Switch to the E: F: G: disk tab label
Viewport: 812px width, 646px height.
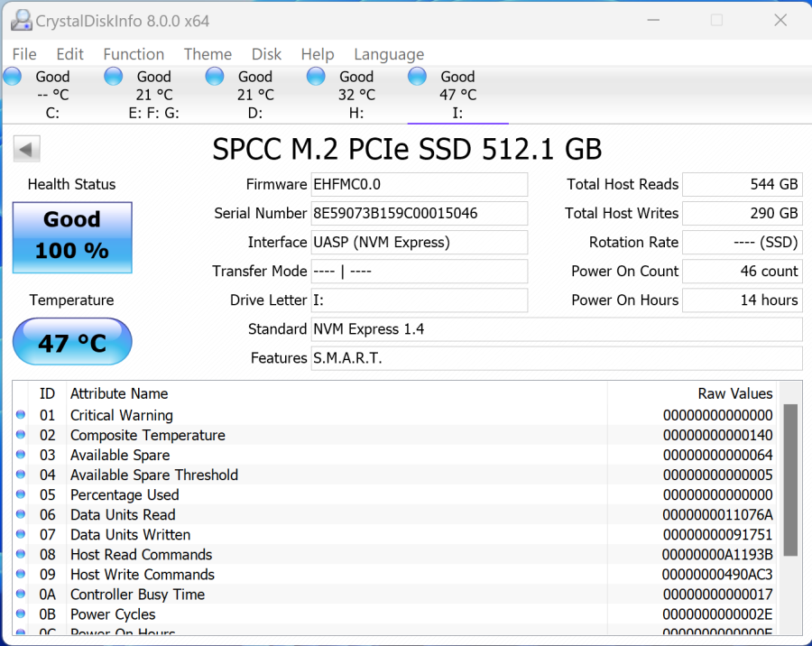pyautogui.click(x=153, y=113)
